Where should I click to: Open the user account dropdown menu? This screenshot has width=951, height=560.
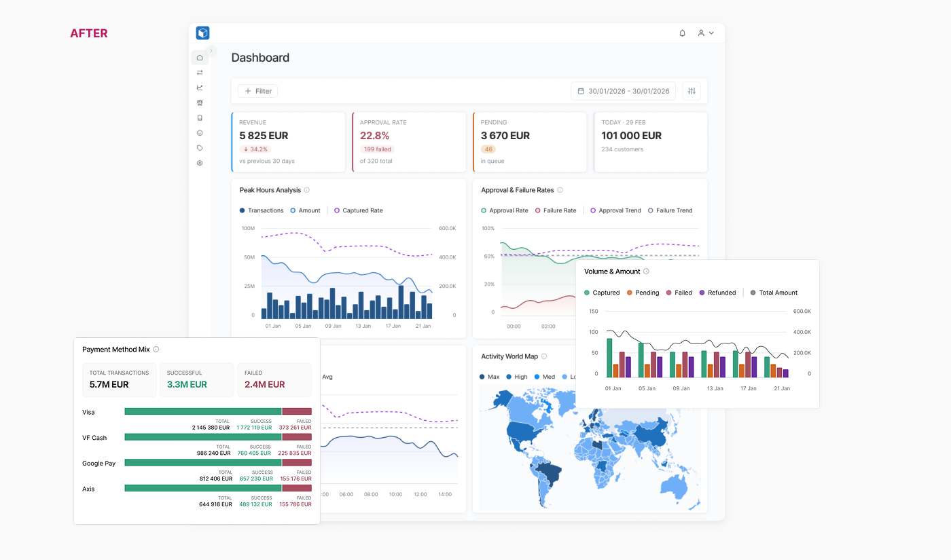(706, 33)
